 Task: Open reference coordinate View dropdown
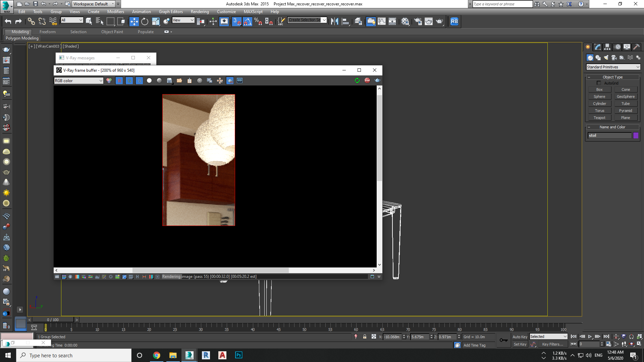coord(183,20)
